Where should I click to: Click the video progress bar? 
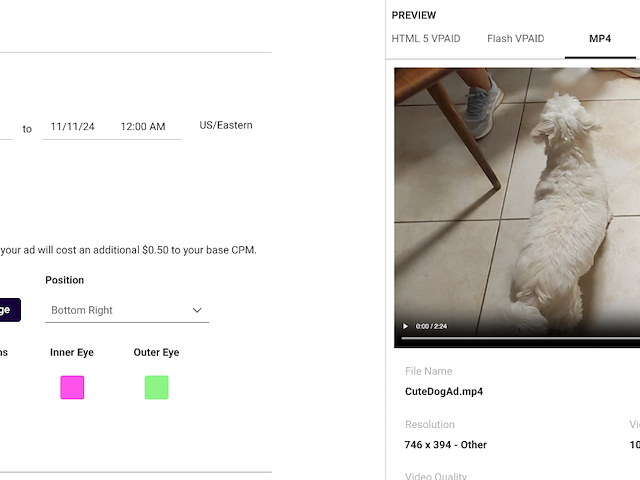coord(520,339)
